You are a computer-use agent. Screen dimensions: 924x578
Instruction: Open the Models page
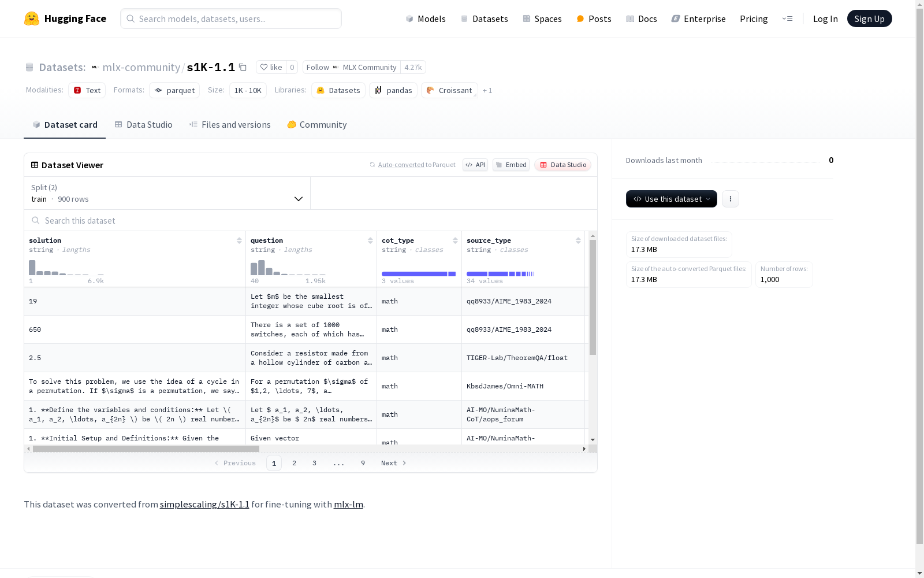coord(426,18)
